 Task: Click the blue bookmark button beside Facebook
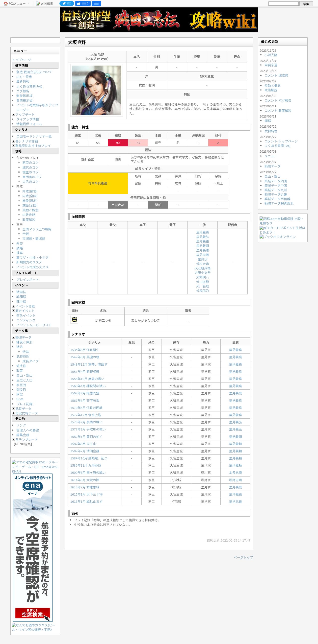click(x=96, y=3)
